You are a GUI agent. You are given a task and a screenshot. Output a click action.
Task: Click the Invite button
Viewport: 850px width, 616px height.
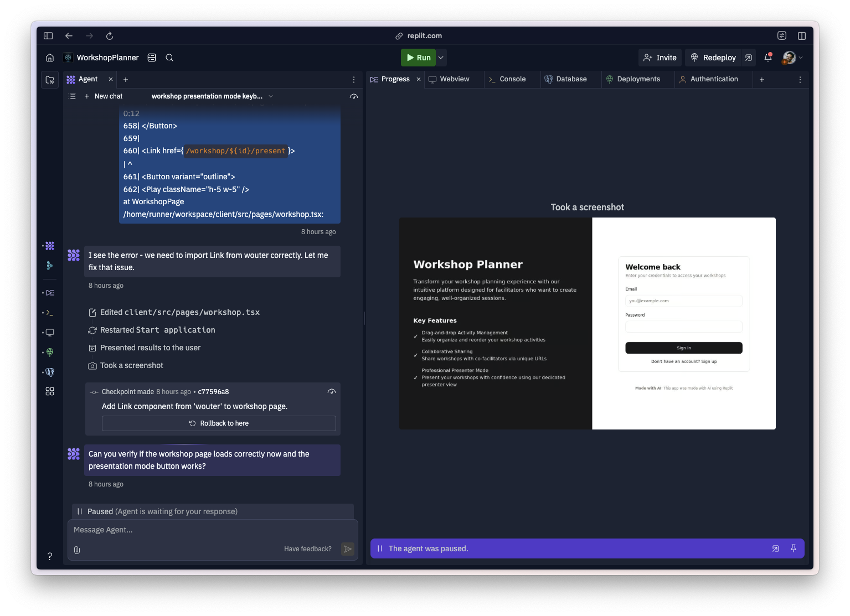pos(660,58)
